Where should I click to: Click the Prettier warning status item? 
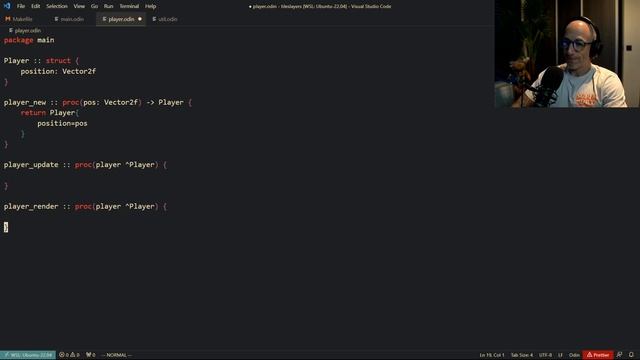click(598, 355)
